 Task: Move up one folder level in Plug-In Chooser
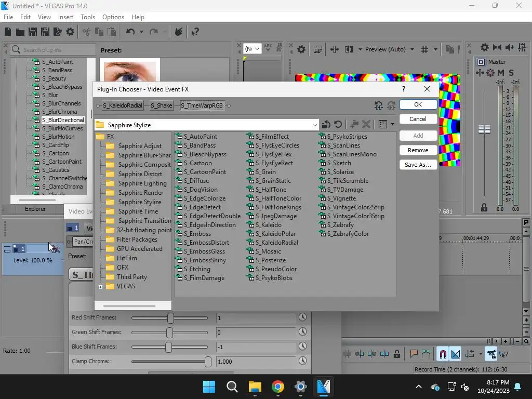tap(326, 125)
